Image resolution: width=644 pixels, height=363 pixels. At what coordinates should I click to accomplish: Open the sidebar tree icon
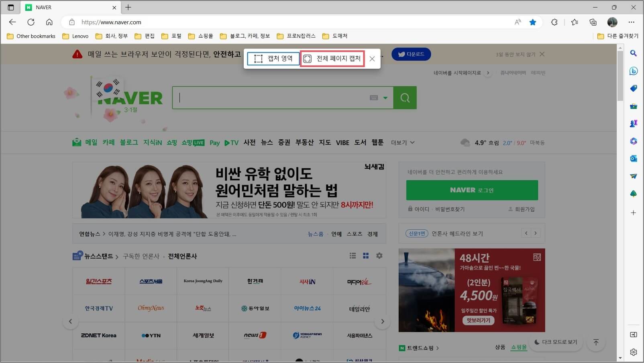pos(634,194)
